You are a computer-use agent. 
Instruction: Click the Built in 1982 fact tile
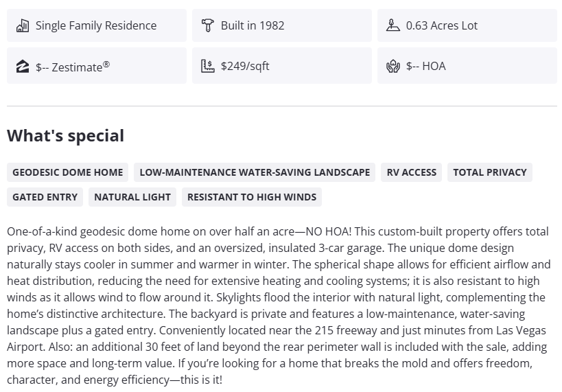(x=281, y=26)
